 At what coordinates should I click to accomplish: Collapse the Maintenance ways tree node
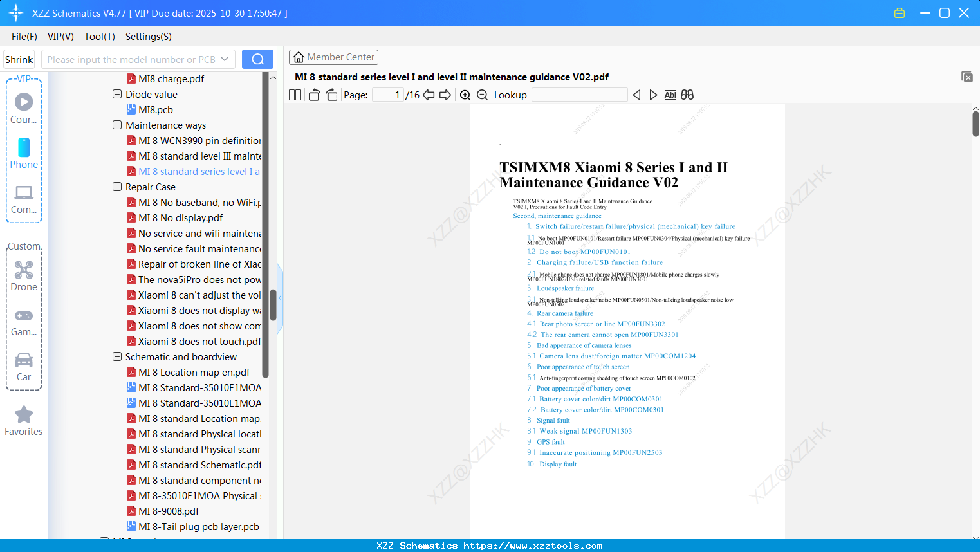click(117, 125)
